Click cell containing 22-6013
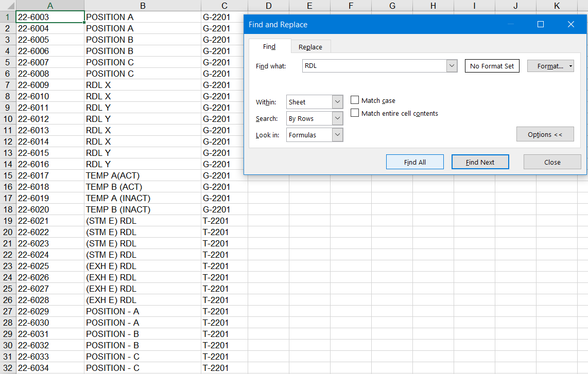 (50, 130)
